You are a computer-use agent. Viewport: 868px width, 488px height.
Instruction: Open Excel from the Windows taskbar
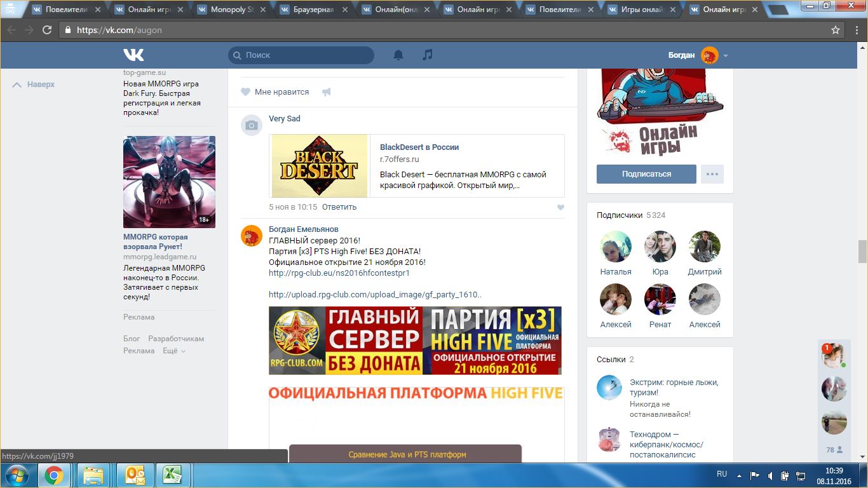point(170,475)
